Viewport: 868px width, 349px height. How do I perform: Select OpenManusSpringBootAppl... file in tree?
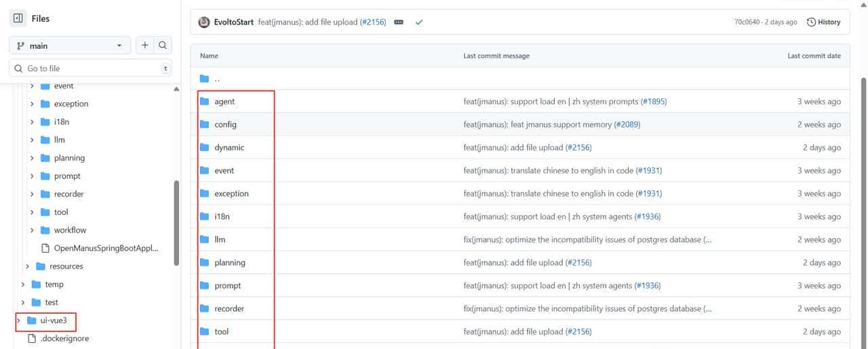[105, 248]
